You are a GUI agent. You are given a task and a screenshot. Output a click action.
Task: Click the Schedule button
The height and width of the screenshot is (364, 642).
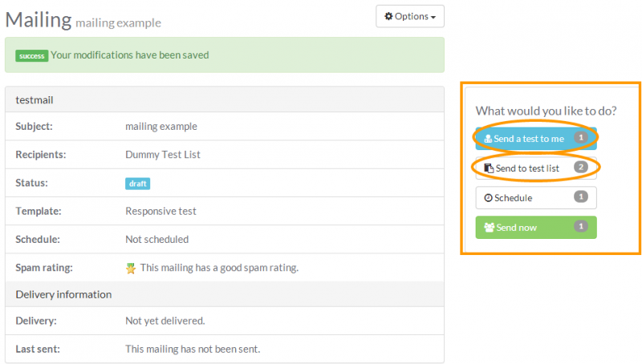click(x=535, y=198)
